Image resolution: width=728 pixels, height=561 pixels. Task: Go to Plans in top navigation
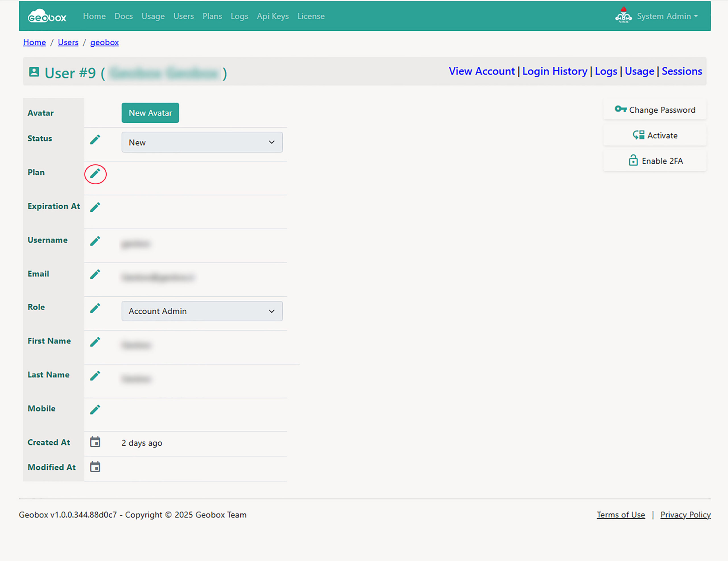[x=212, y=16]
